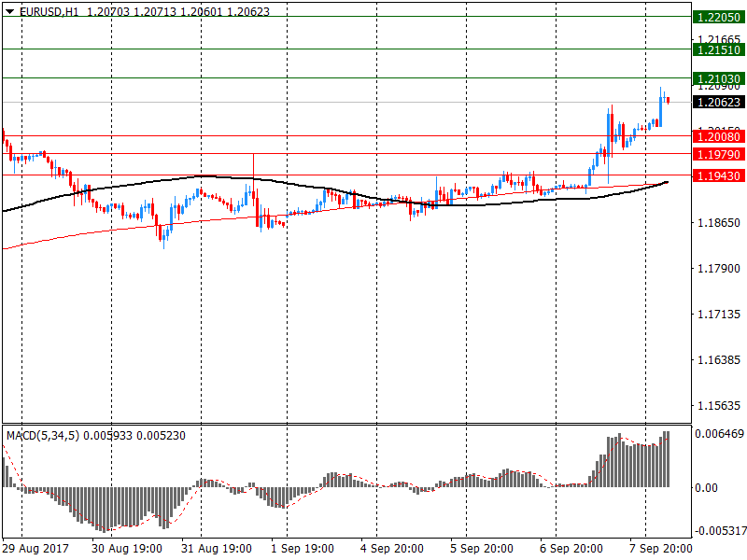747x560 pixels.
Task: Select the 1.19430 red level label
Action: pos(718,175)
